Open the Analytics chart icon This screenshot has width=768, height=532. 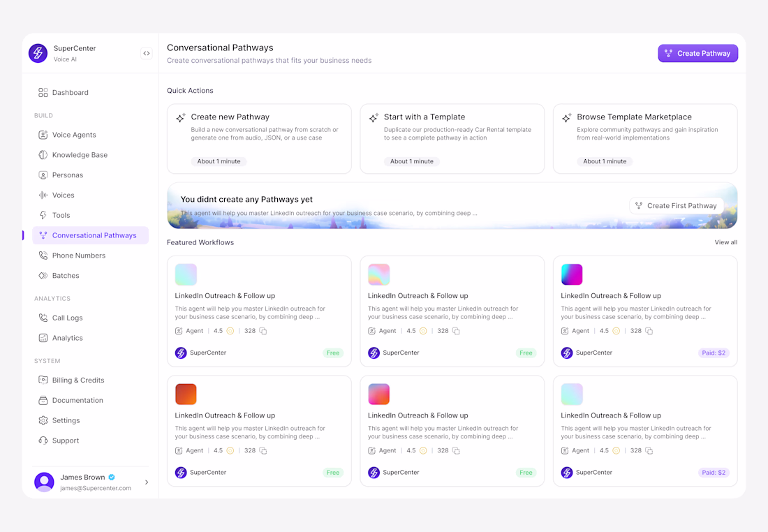point(43,337)
